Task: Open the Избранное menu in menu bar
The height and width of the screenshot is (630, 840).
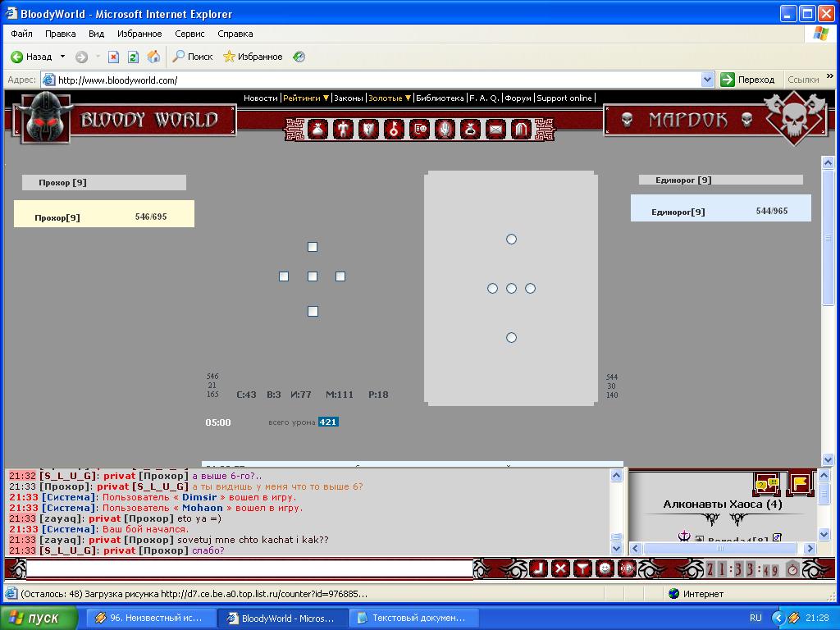Action: (139, 34)
